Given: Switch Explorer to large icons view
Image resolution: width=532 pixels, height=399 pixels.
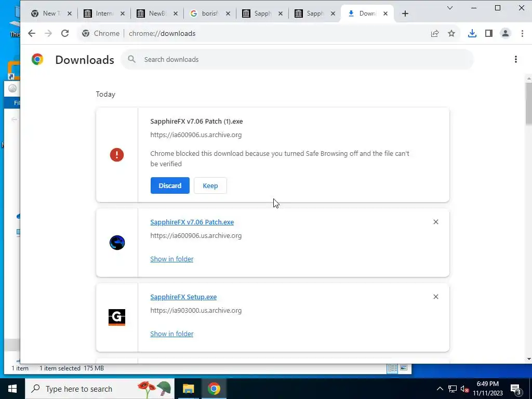Looking at the screenshot, I should tap(404, 368).
